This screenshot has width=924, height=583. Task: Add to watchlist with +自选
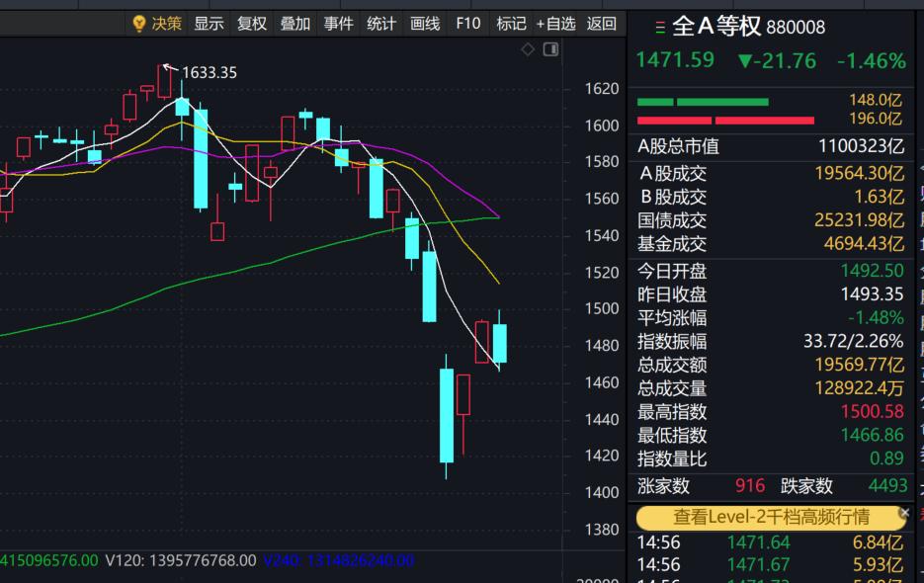coord(555,24)
